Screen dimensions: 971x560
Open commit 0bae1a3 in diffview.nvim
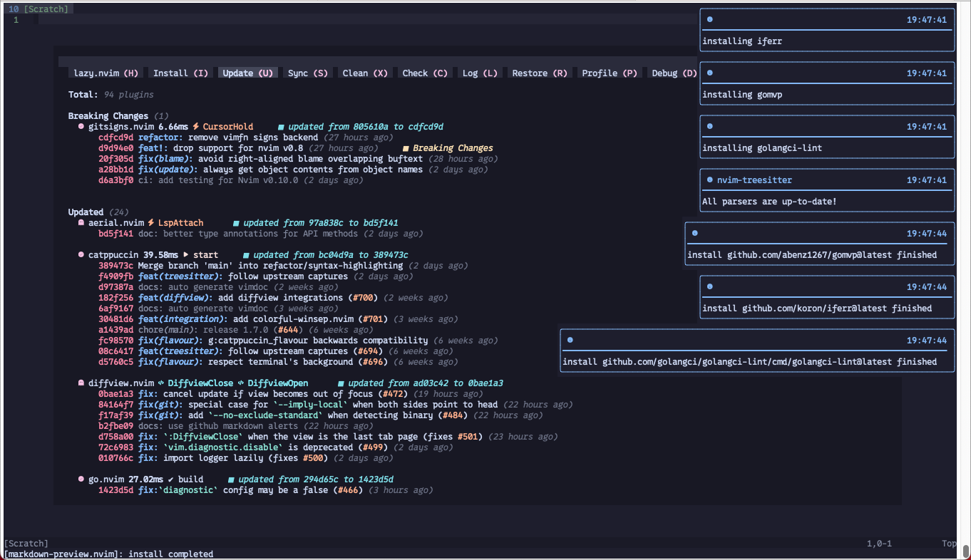point(115,394)
